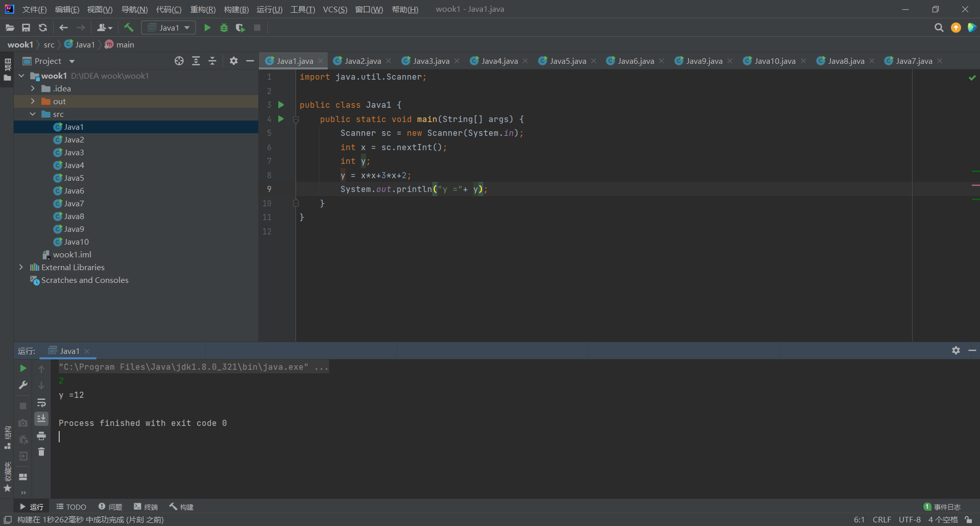Open Search Everywhere magnifier icon
This screenshot has height=526, width=980.
pos(939,28)
